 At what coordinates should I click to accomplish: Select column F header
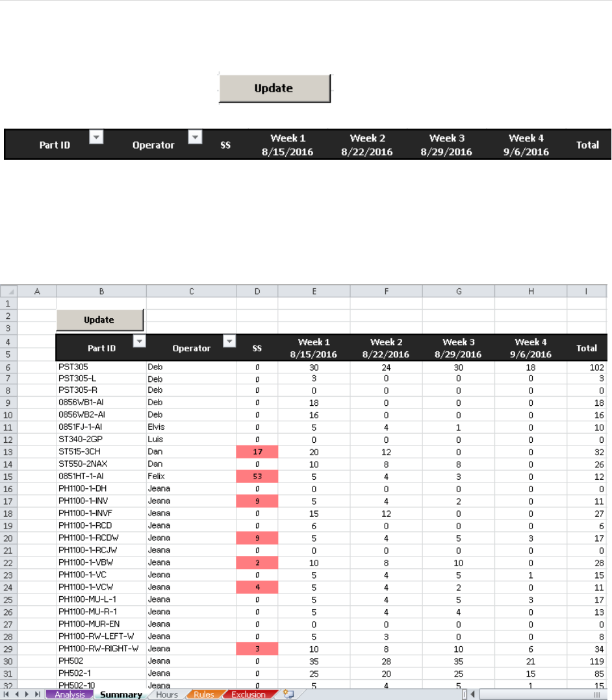point(387,292)
